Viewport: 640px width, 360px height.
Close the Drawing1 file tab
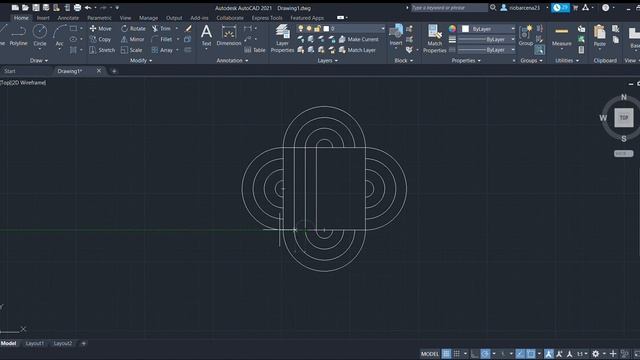99,71
